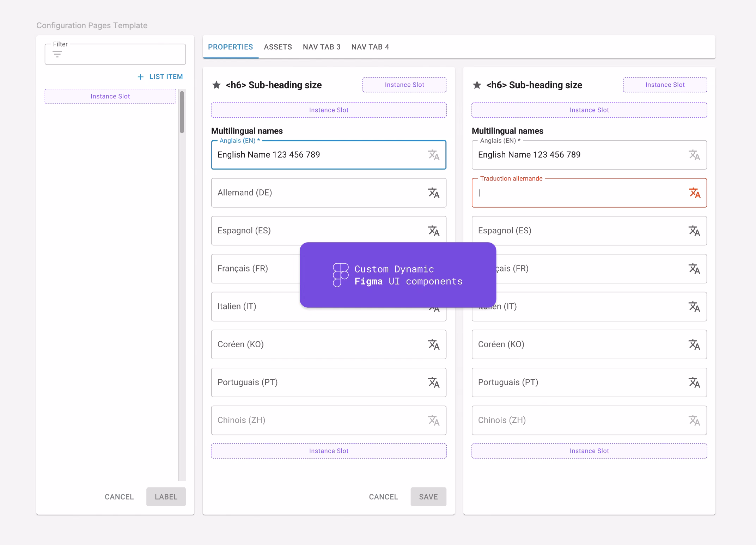Click translate icon in right Espagnol (ES) field
Screen dimensions: 756x545
(x=694, y=231)
